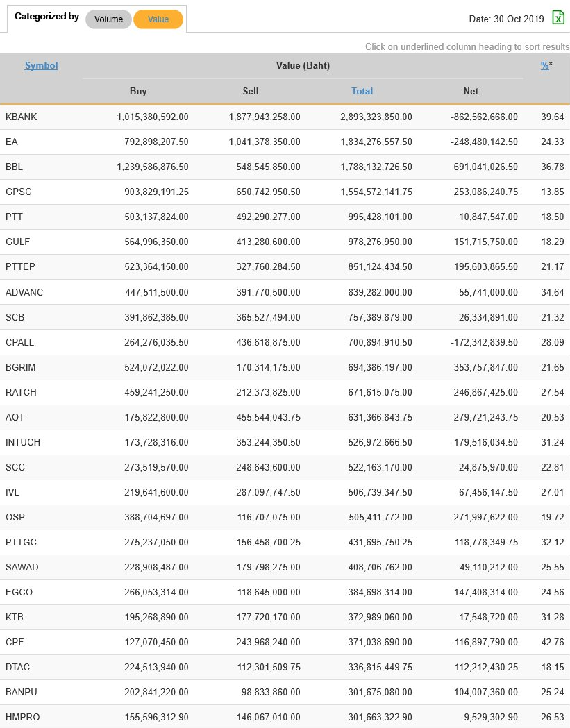Image resolution: width=570 pixels, height=728 pixels.
Task: Select the ADVANC symbol cell
Action: (x=24, y=292)
